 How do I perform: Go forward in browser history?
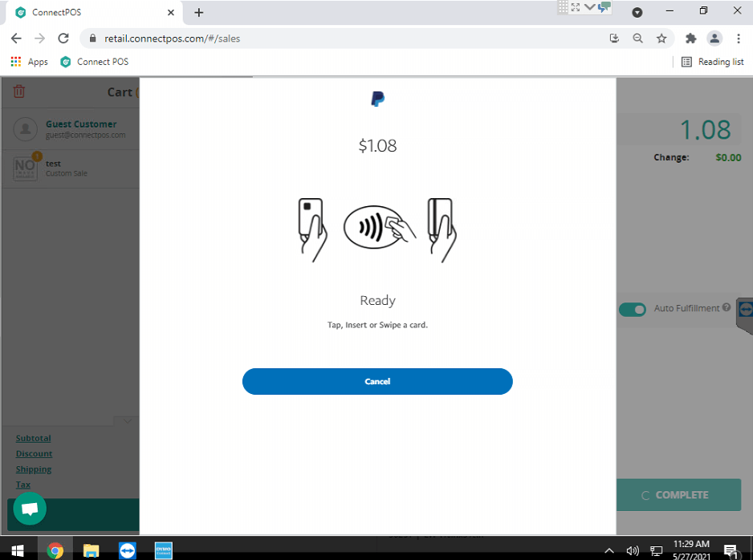tap(40, 39)
